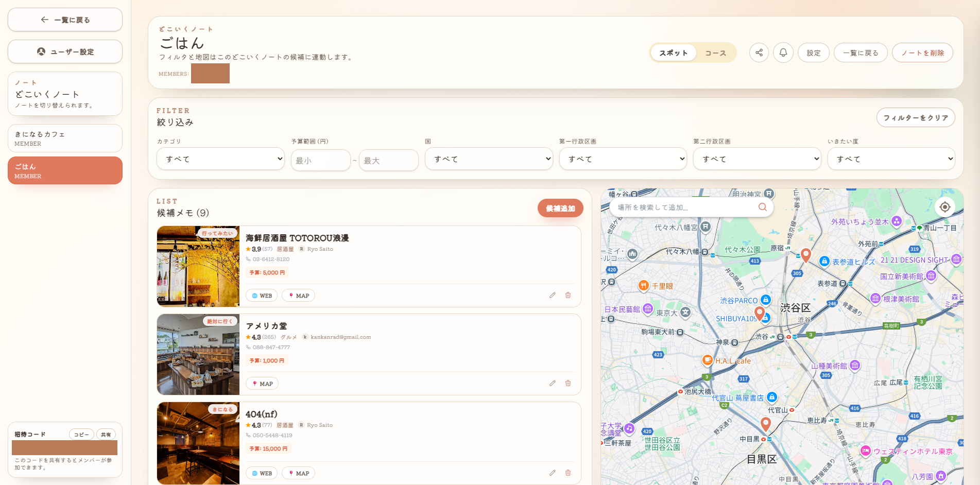Open the カテゴリ dropdown
The image size is (980, 485).
220,159
